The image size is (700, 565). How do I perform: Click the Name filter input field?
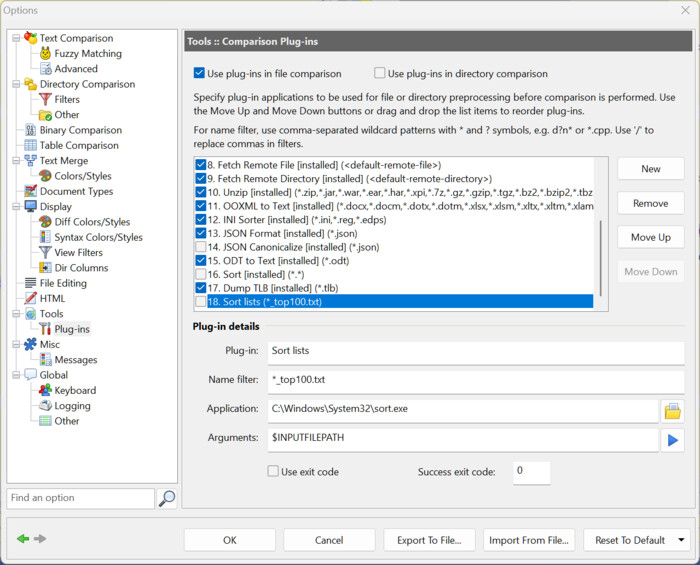(x=476, y=380)
